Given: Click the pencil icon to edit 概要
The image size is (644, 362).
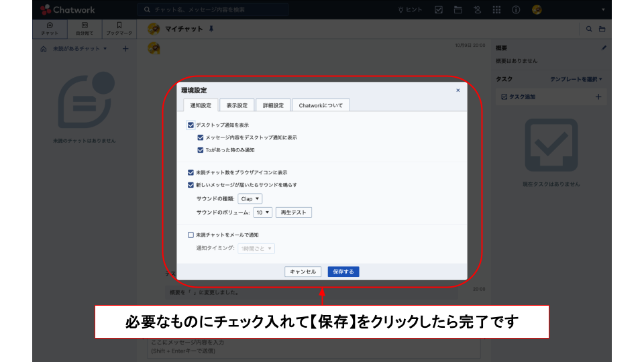Looking at the screenshot, I should pyautogui.click(x=603, y=48).
